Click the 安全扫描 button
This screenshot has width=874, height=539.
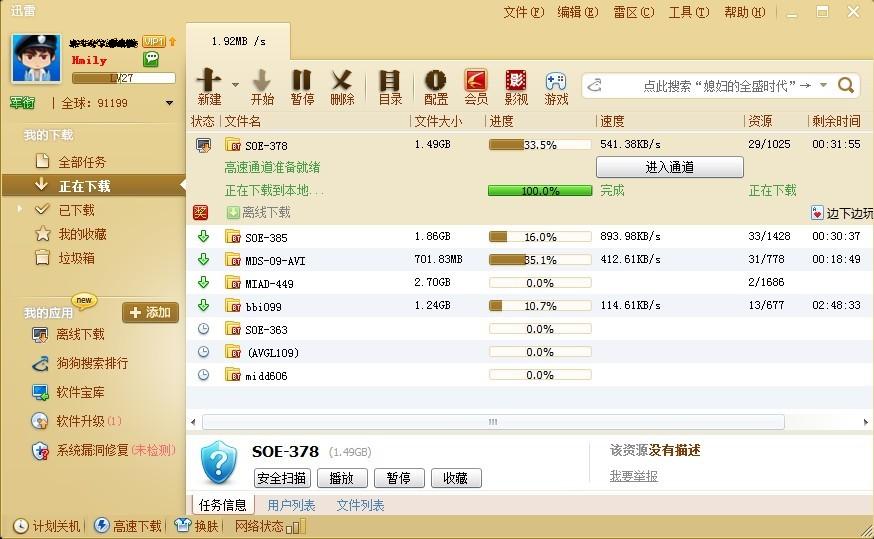pyautogui.click(x=282, y=478)
